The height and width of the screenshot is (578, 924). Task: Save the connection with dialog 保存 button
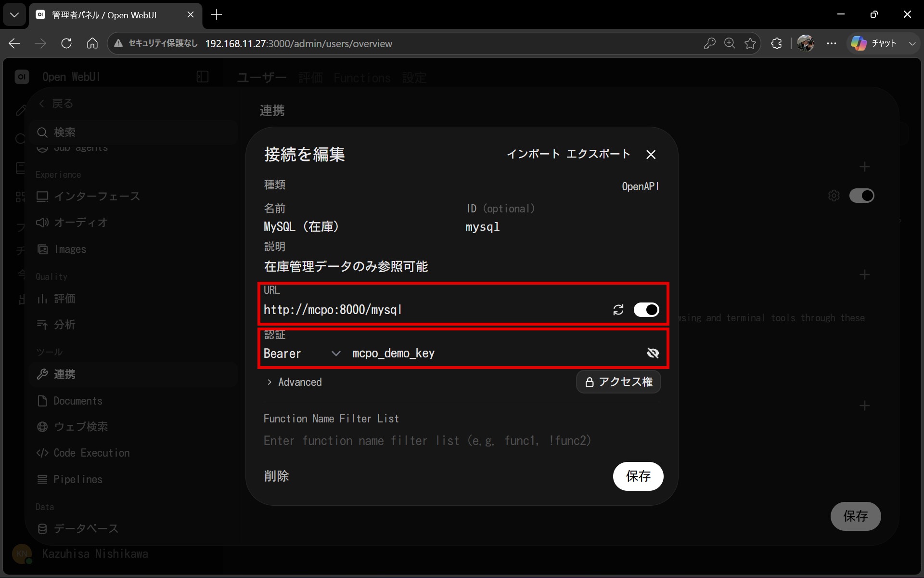[x=638, y=476]
